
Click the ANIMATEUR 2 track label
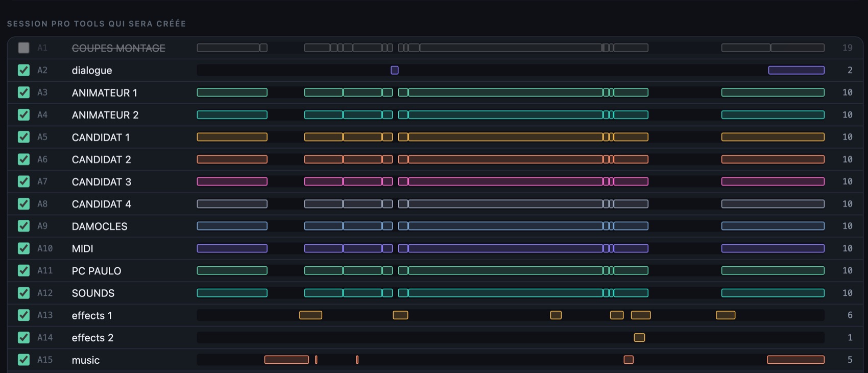(x=105, y=115)
